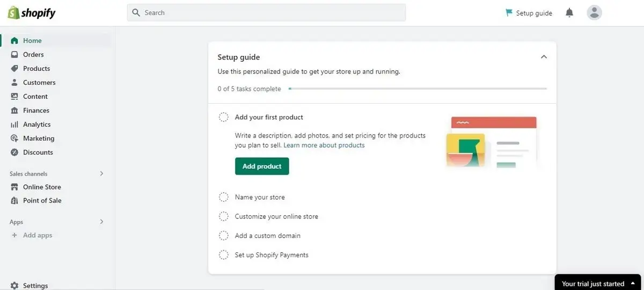This screenshot has height=290, width=644.
Task: Collapse the Setup guide card
Action: click(544, 57)
